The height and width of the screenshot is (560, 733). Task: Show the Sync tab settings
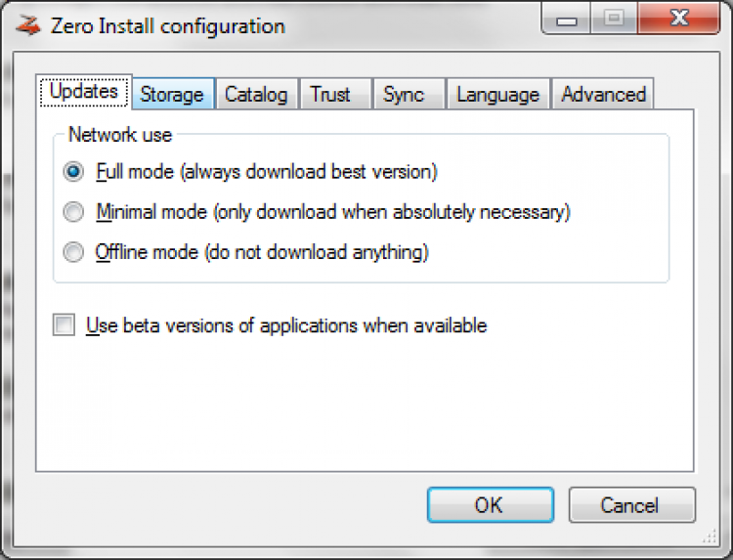pos(404,94)
